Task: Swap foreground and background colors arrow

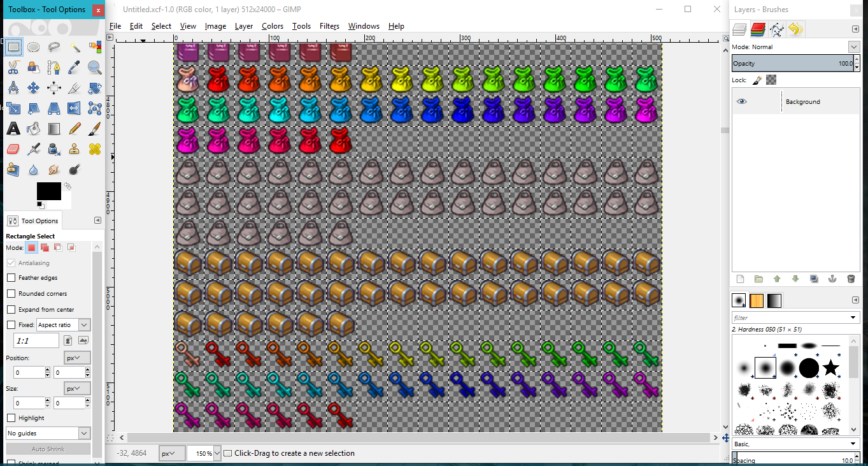Action: [67, 186]
